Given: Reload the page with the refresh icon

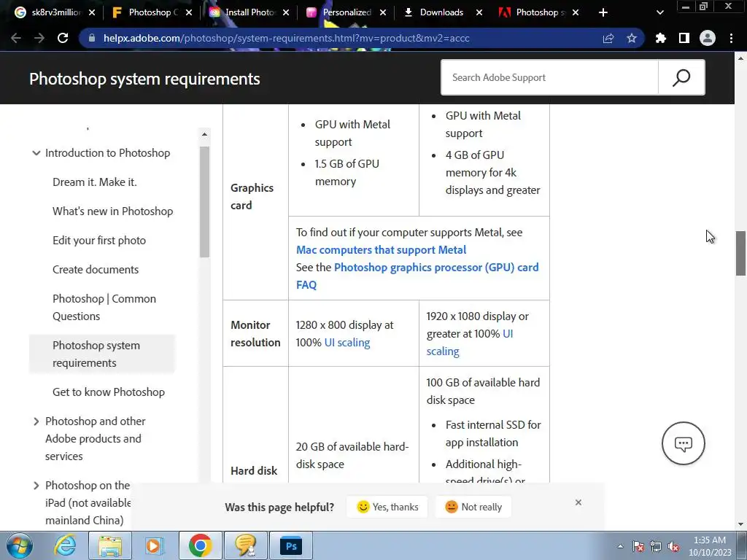Looking at the screenshot, I should pyautogui.click(x=63, y=38).
